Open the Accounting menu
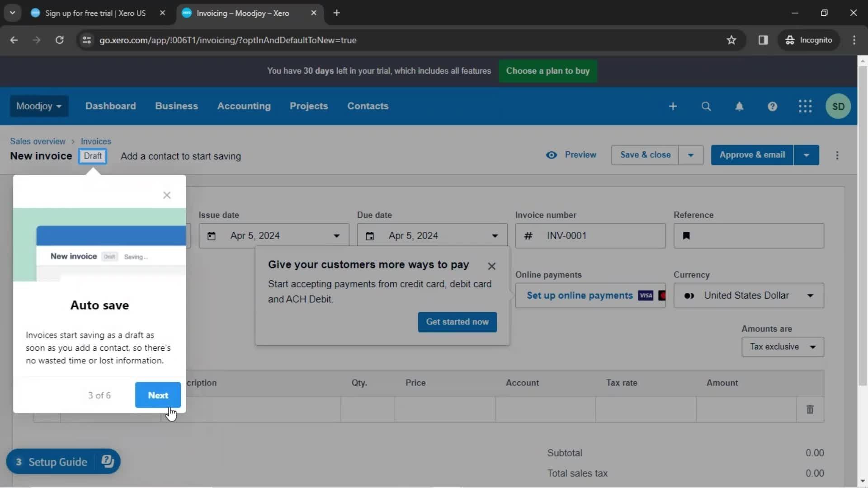This screenshot has height=488, width=868. 244,106
